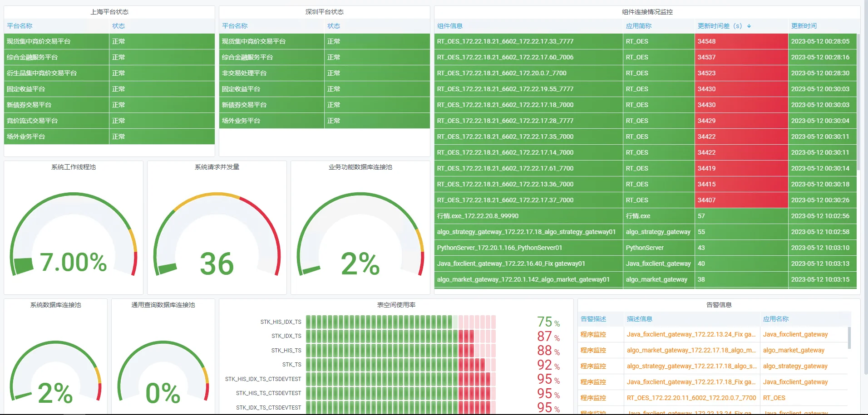Sort alerts by 告警描述 column header
This screenshot has width=868, height=415.
tap(593, 319)
